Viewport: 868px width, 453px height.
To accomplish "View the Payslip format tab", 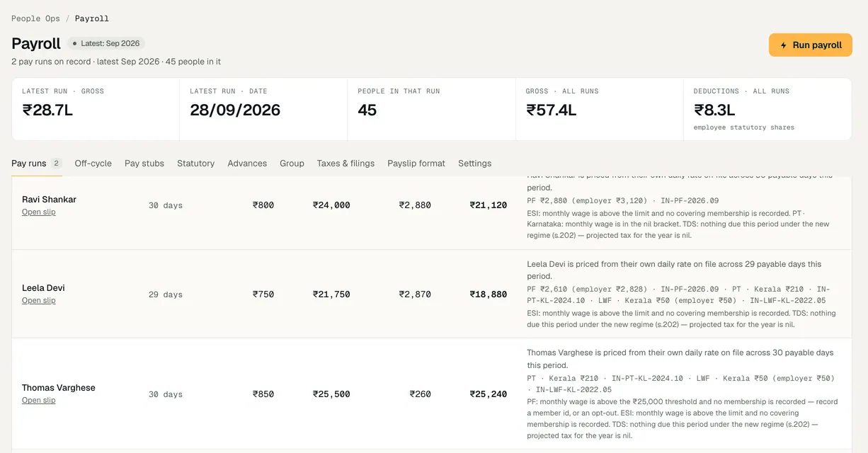I will tap(416, 164).
